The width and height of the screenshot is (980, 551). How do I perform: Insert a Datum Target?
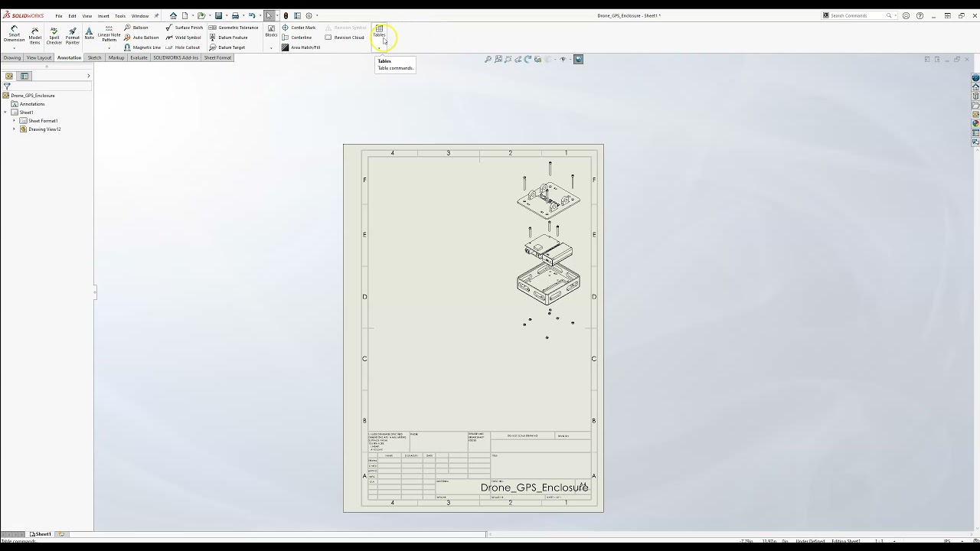coord(227,47)
